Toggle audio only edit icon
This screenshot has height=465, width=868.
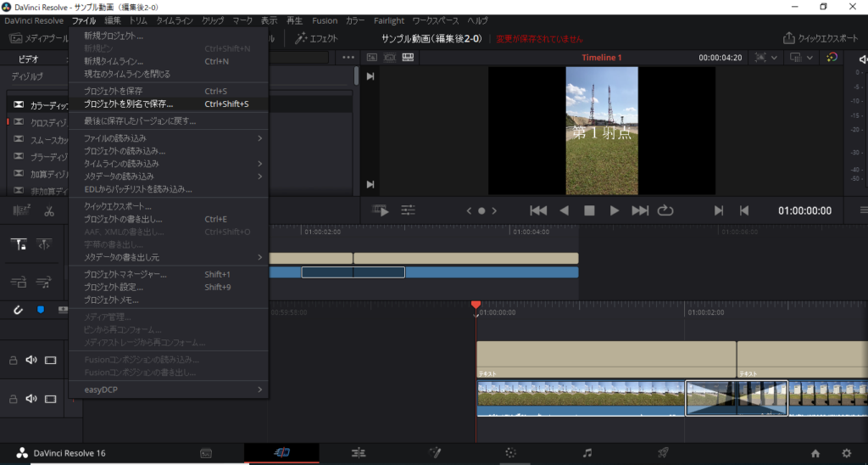44,283
